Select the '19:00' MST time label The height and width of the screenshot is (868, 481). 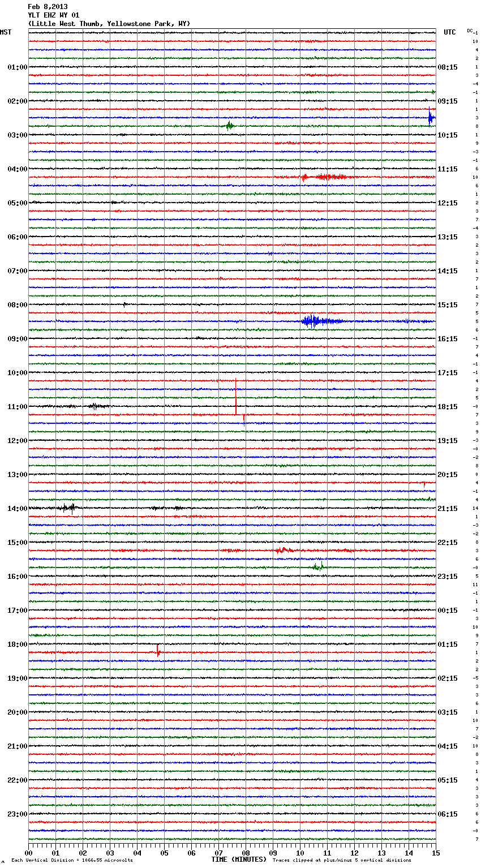(18, 678)
